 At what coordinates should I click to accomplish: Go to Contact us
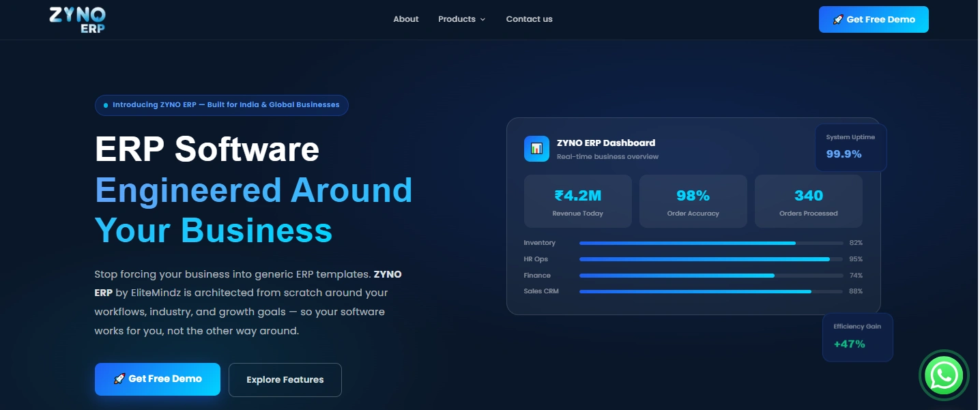coord(529,19)
